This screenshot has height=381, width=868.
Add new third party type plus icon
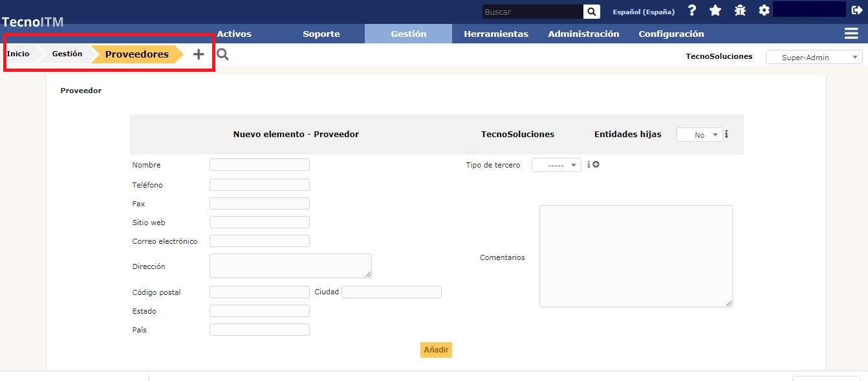tap(596, 164)
